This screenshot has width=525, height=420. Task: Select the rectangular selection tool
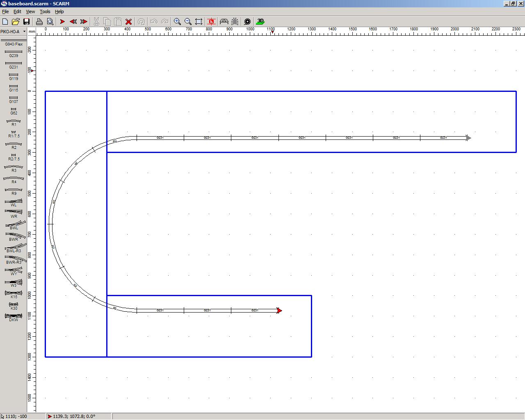199,21
